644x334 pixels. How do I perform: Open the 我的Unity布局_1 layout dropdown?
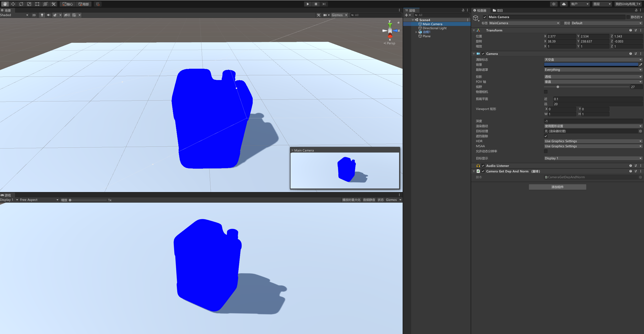point(628,4)
